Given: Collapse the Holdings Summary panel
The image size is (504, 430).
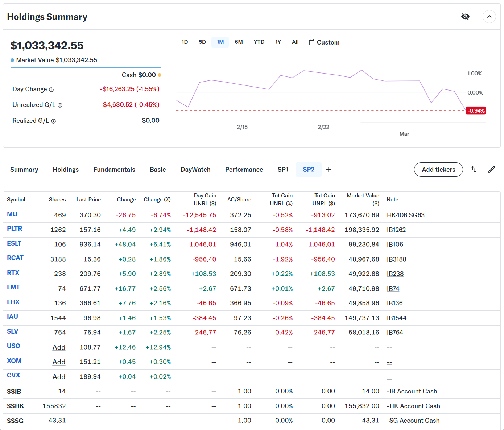Looking at the screenshot, I should pos(489,17).
